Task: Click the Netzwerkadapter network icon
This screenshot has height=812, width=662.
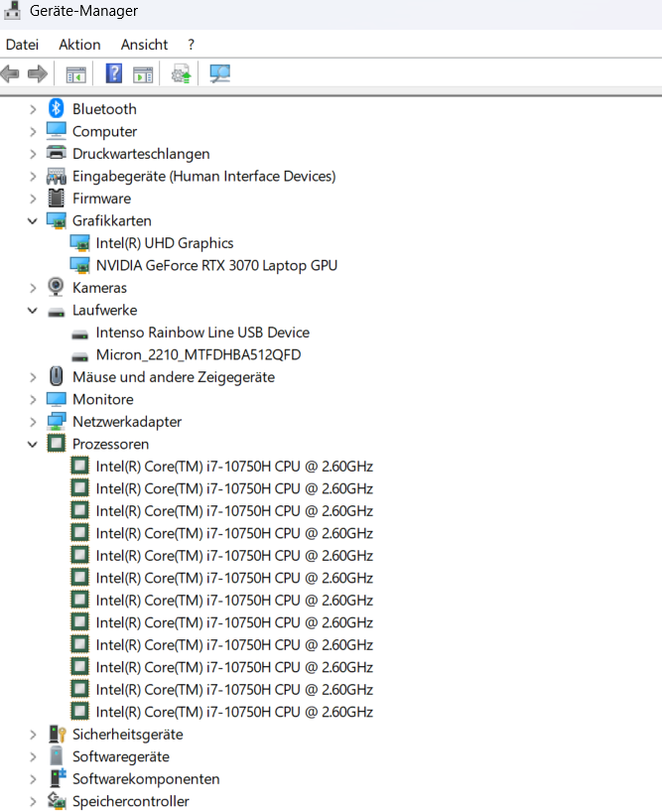Action: (x=56, y=422)
